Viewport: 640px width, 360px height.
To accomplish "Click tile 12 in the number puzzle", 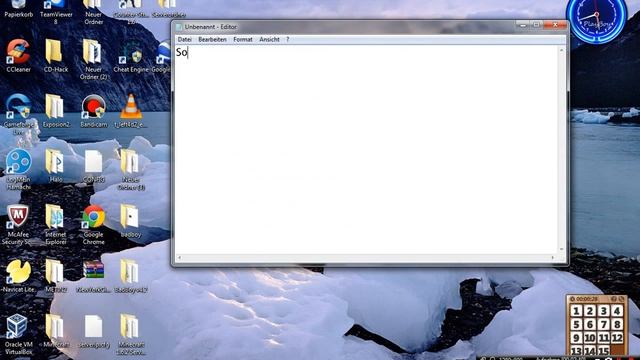I will (617, 338).
